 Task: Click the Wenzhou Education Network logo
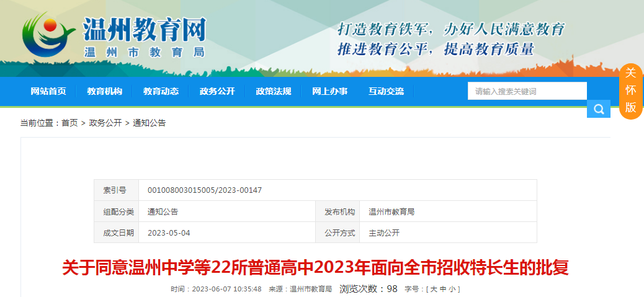(114, 35)
